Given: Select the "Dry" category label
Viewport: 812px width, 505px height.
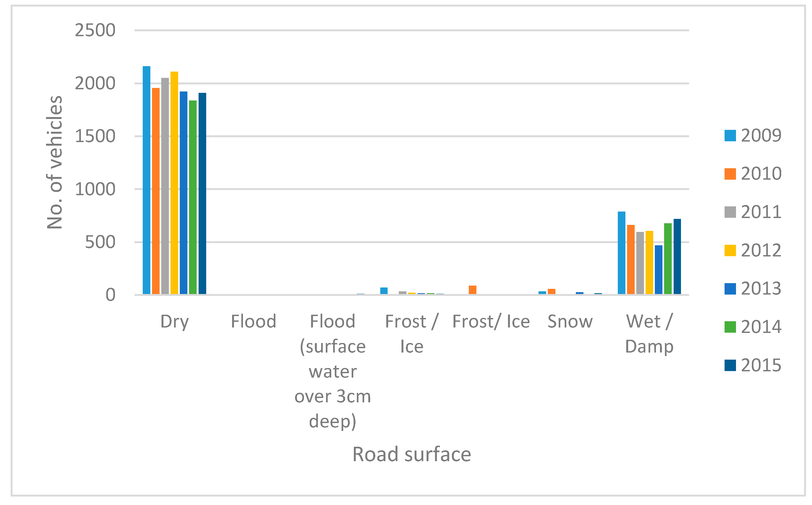Looking at the screenshot, I should (174, 322).
